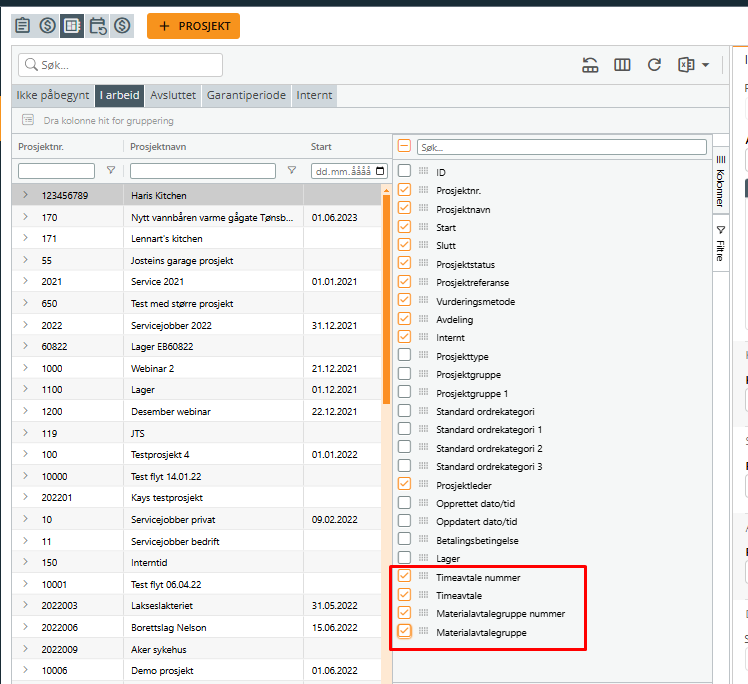The image size is (748, 684).
Task: Expand the Josteins garage prosjekt row
Action: [x=25, y=259]
